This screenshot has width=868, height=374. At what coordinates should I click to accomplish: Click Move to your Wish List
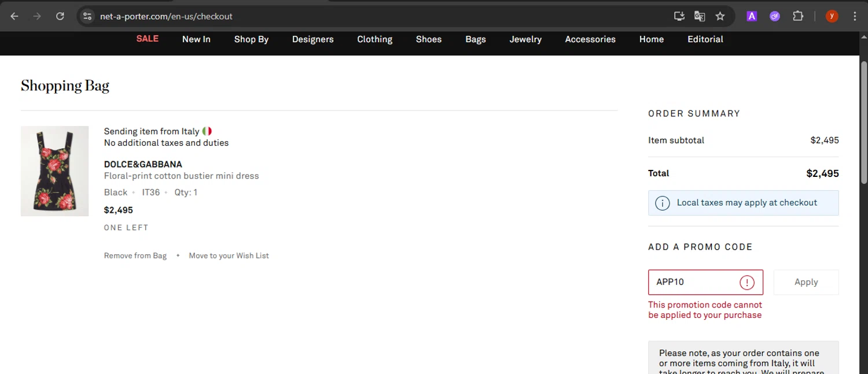pyautogui.click(x=229, y=255)
